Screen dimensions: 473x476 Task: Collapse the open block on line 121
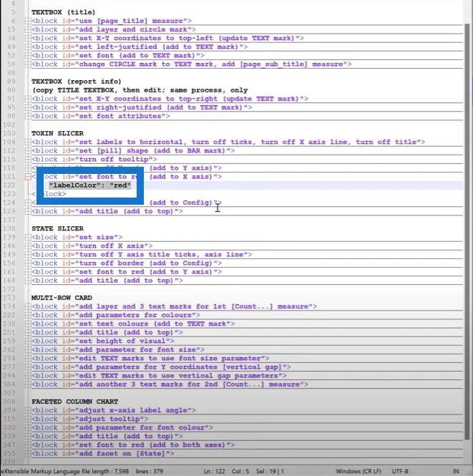28,177
